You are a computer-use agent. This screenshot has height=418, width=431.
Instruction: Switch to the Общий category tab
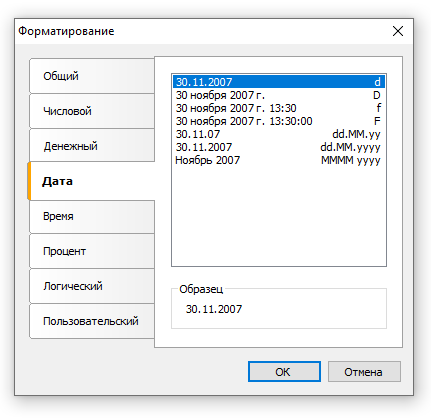(x=92, y=76)
